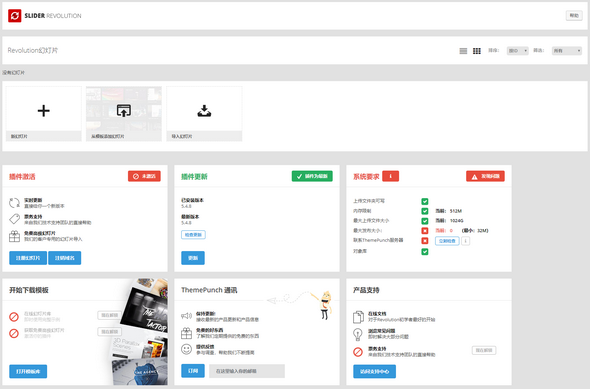
Task: Click the plus icon for new slider
Action: (x=44, y=111)
